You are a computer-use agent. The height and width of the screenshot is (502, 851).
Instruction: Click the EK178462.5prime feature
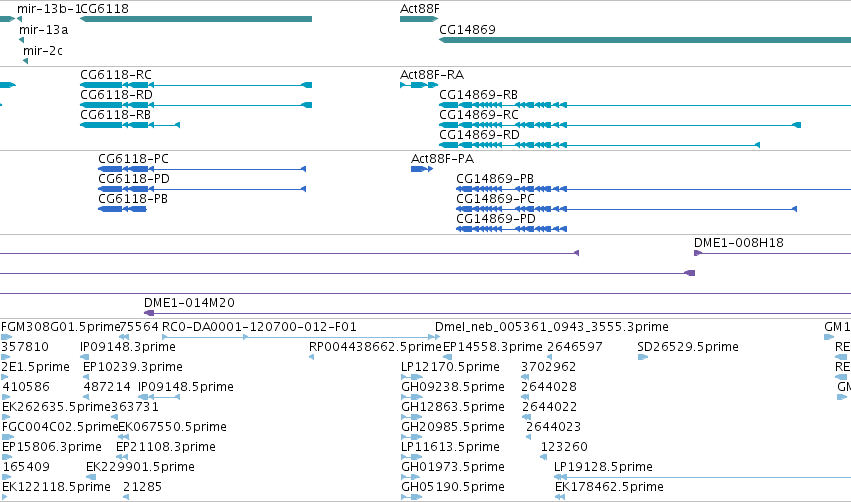click(560, 497)
